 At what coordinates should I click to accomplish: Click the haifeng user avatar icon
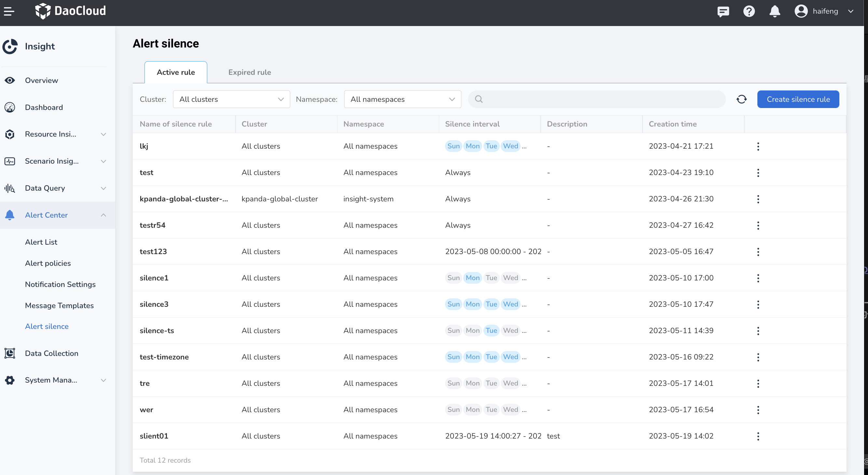click(x=801, y=11)
